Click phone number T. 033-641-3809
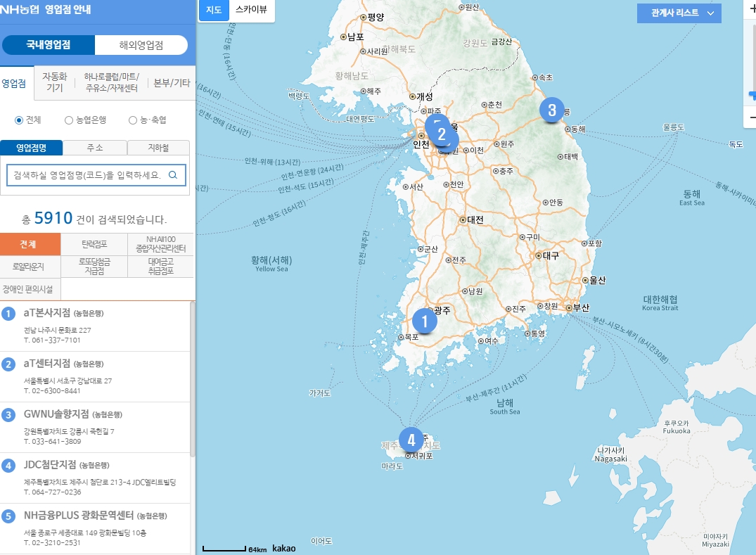Screen dimensions: 756x555 (52, 442)
